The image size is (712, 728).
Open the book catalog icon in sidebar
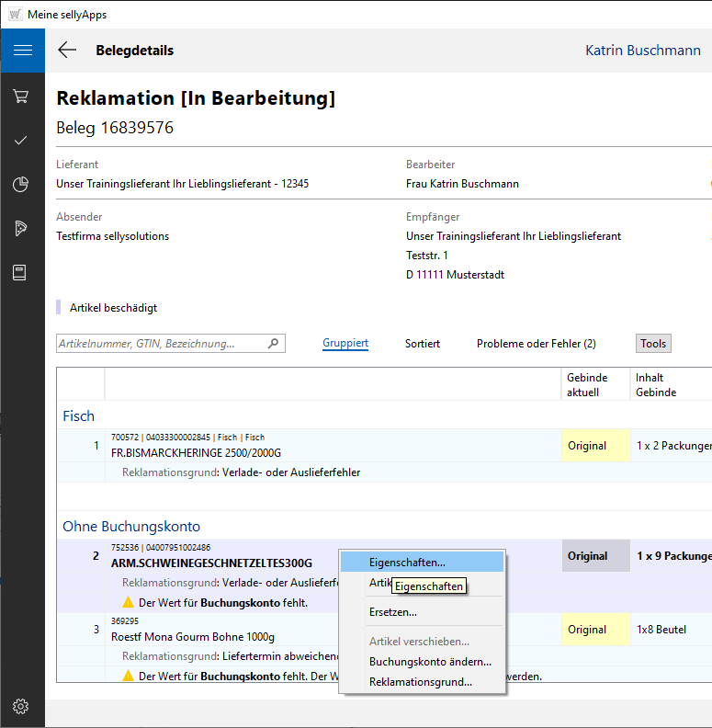[x=21, y=273]
